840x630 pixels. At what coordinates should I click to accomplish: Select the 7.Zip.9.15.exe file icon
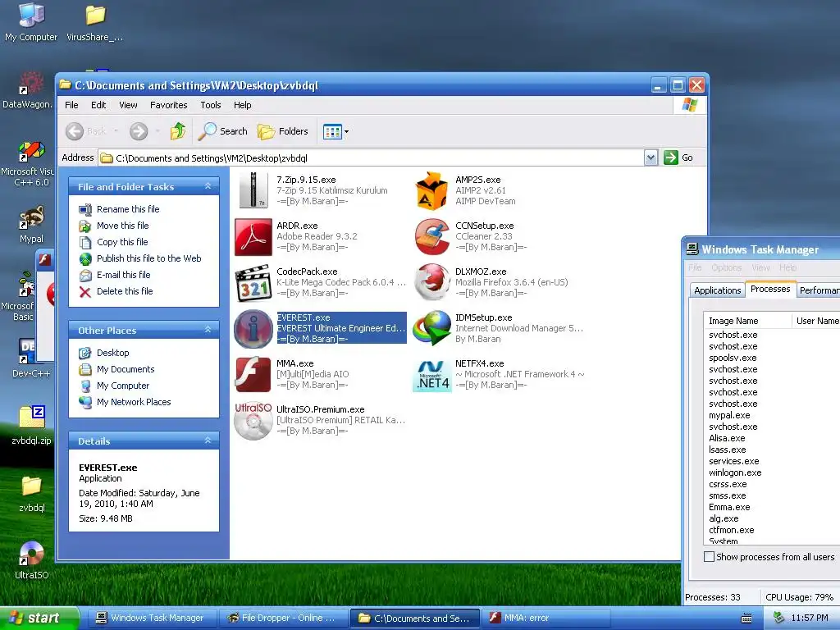point(253,190)
